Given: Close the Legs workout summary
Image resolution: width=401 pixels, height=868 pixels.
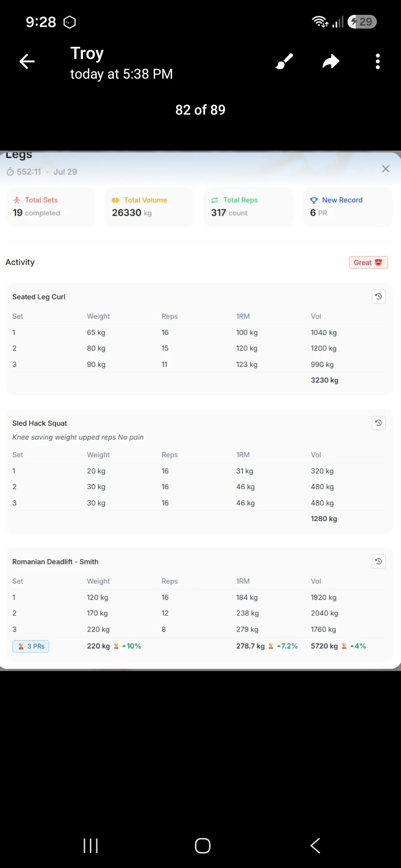Looking at the screenshot, I should [x=385, y=169].
